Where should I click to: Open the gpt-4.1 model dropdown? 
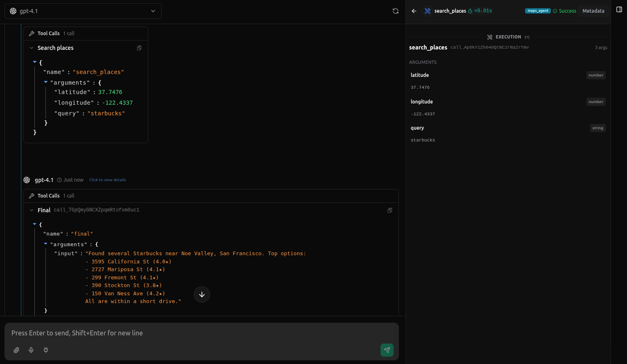click(x=153, y=11)
